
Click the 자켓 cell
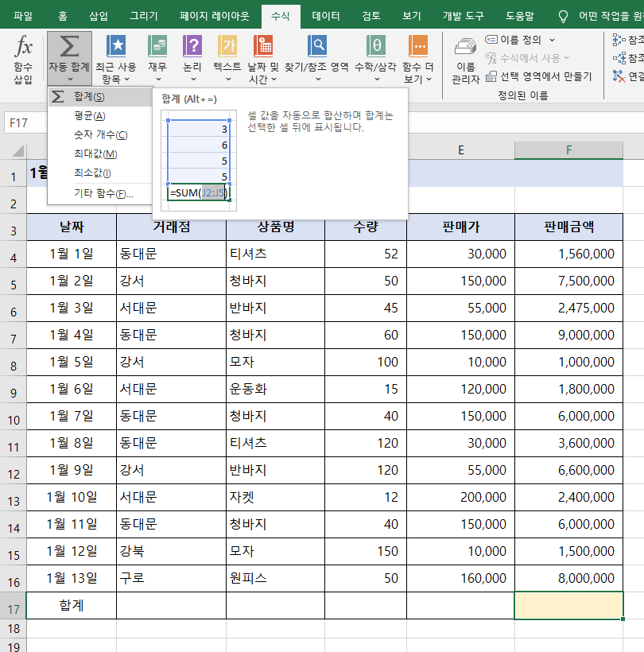[x=276, y=497]
